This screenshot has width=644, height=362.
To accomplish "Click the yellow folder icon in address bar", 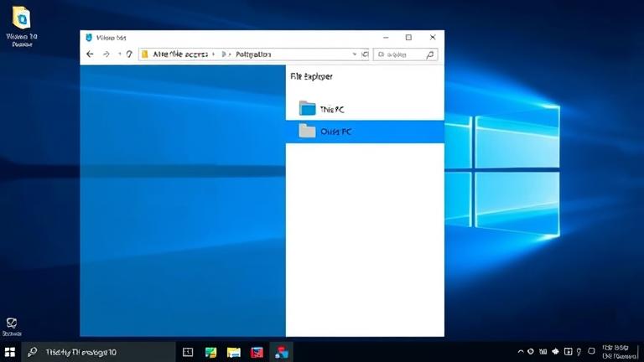I will pyautogui.click(x=144, y=54).
